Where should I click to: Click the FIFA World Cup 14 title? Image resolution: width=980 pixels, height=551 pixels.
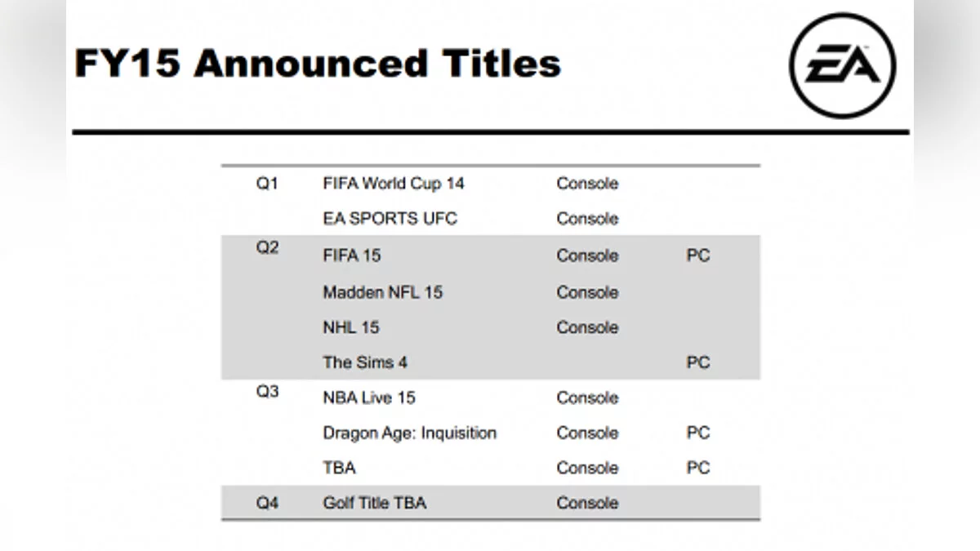394,184
